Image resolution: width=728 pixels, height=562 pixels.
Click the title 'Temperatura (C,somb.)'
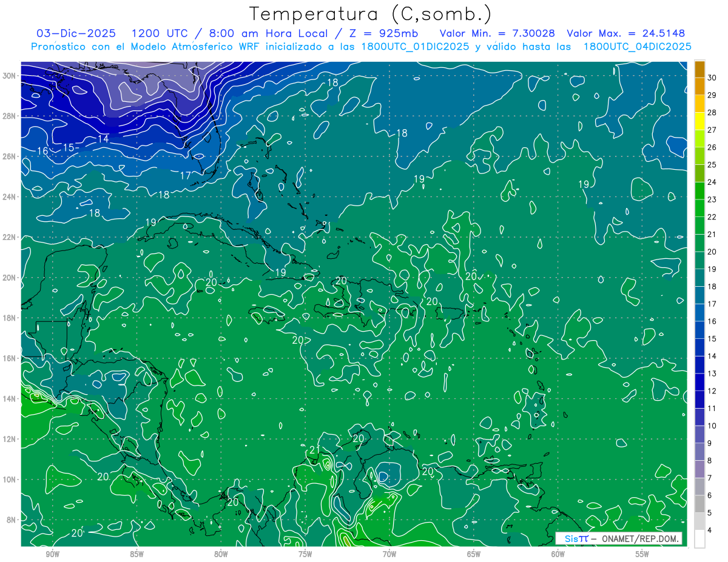[x=371, y=15]
